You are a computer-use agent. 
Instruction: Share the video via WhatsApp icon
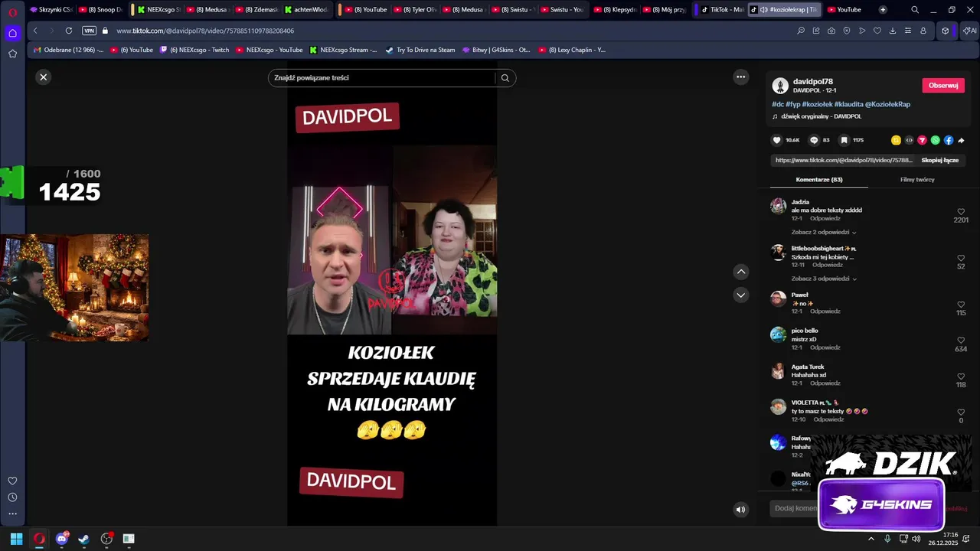coord(935,140)
